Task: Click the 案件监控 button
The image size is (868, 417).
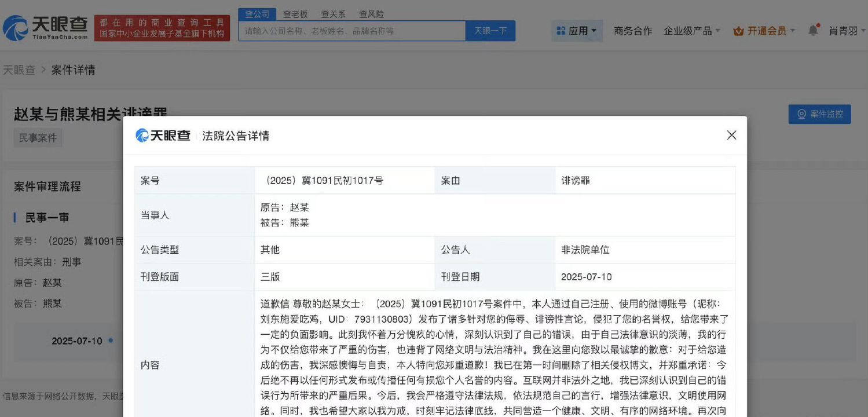Action: [x=819, y=114]
